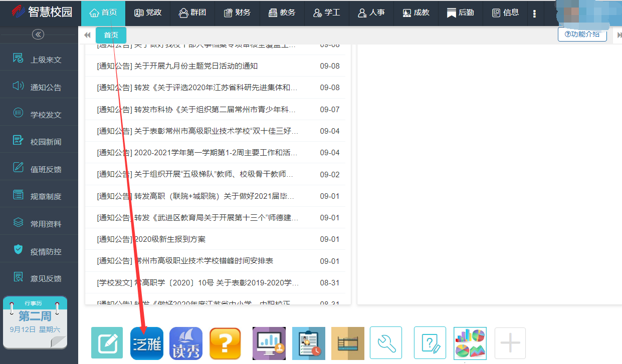Click the 学校发文 list icon in sidebar
Screen dimensions: 622x364
pyautogui.click(x=18, y=113)
